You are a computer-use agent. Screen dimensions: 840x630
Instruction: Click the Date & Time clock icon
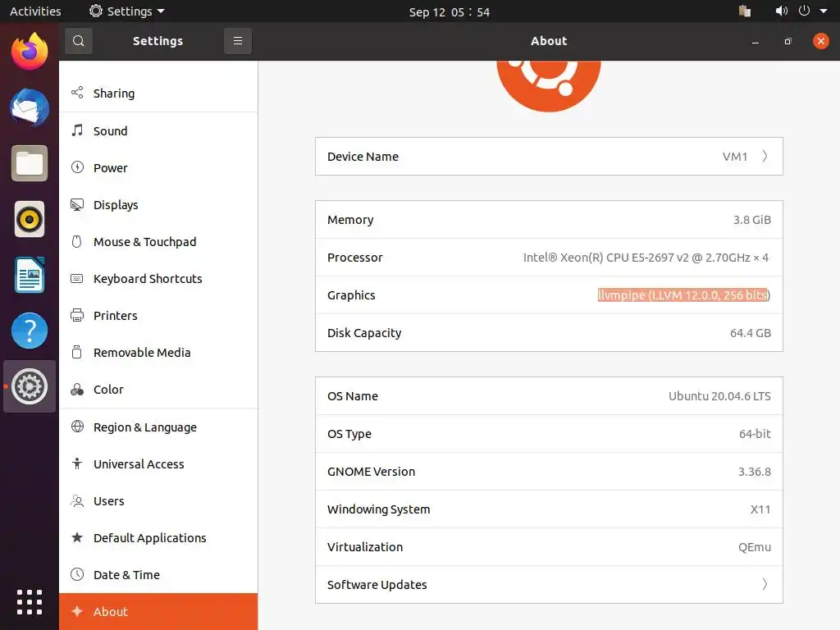[x=77, y=574]
